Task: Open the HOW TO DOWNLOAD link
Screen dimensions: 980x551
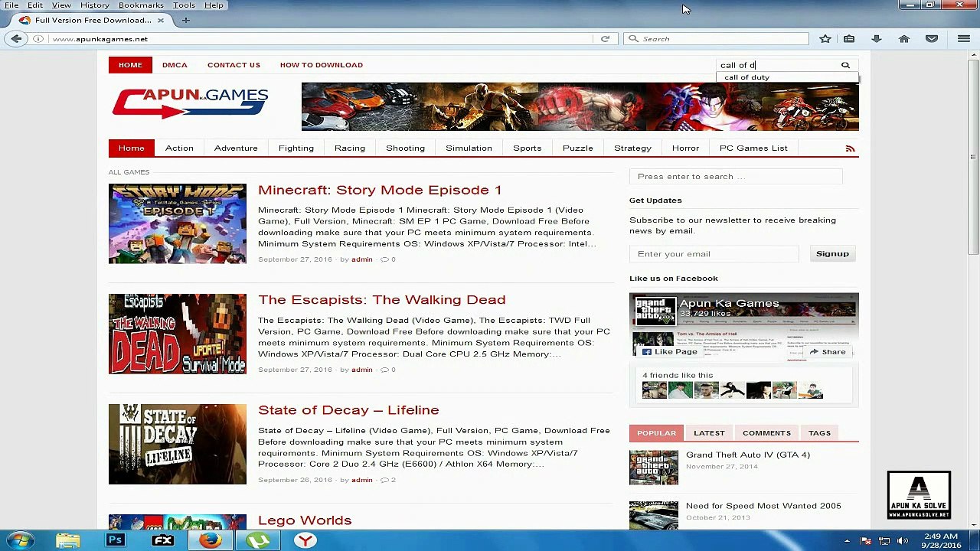Action: point(322,65)
